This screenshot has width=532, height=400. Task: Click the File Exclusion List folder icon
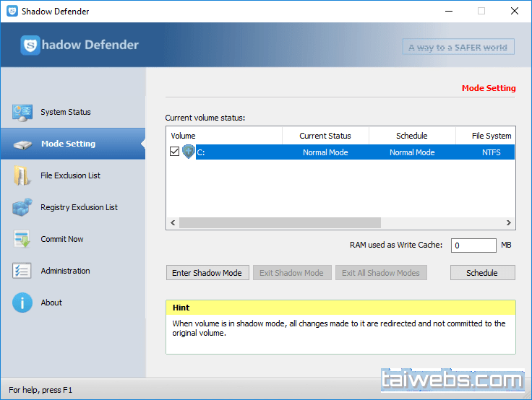(22, 175)
